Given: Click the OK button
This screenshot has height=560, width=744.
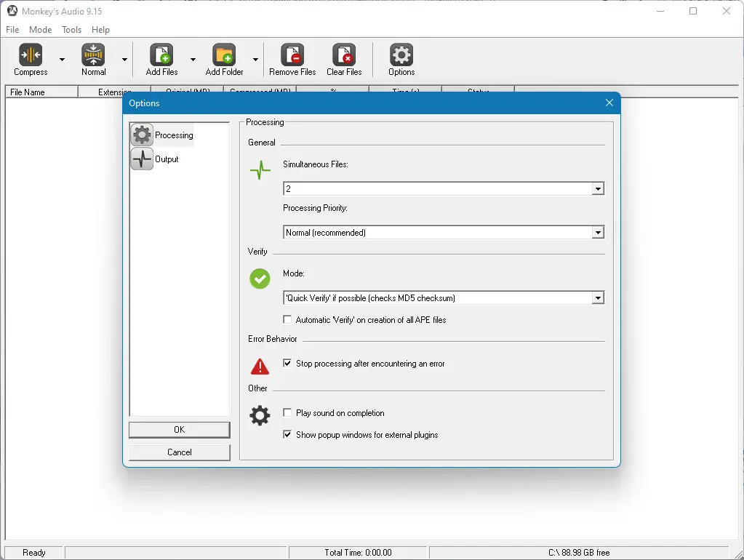Looking at the screenshot, I should coord(180,430).
